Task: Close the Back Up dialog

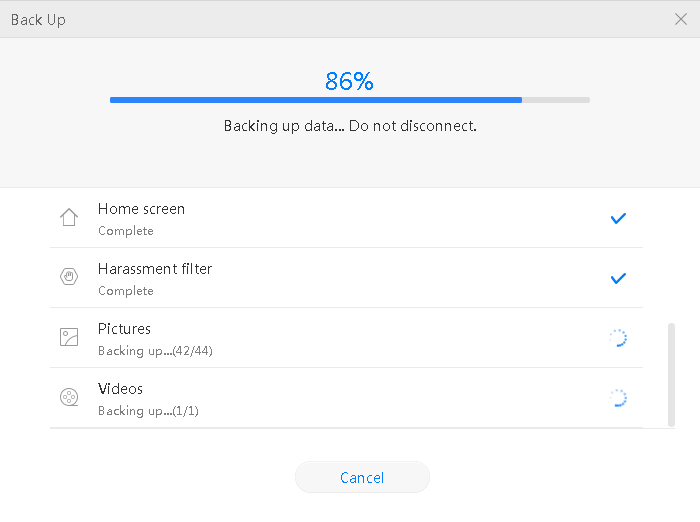Action: [681, 19]
